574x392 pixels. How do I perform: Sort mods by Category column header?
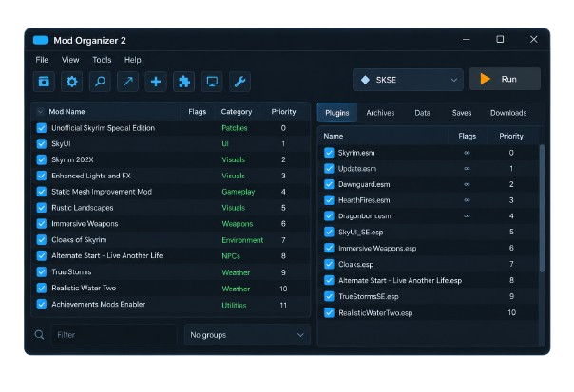237,112
